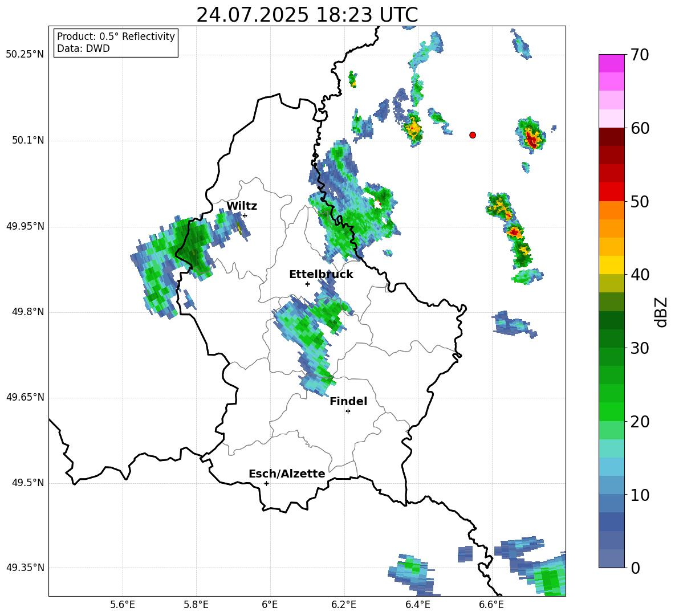Click the Esch/Alzette station cross marker
The height and width of the screenshot is (616, 675).
click(x=266, y=483)
